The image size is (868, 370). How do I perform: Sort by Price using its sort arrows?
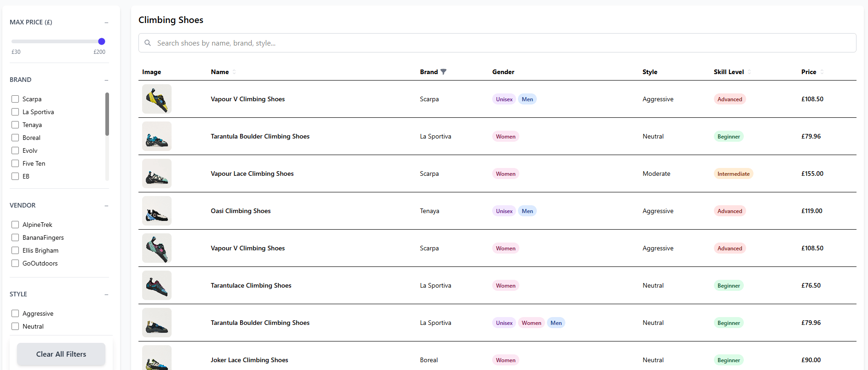(x=822, y=72)
